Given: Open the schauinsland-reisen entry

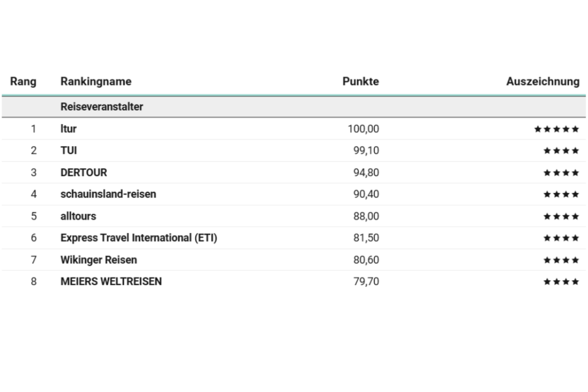Looking at the screenshot, I should [x=108, y=194].
